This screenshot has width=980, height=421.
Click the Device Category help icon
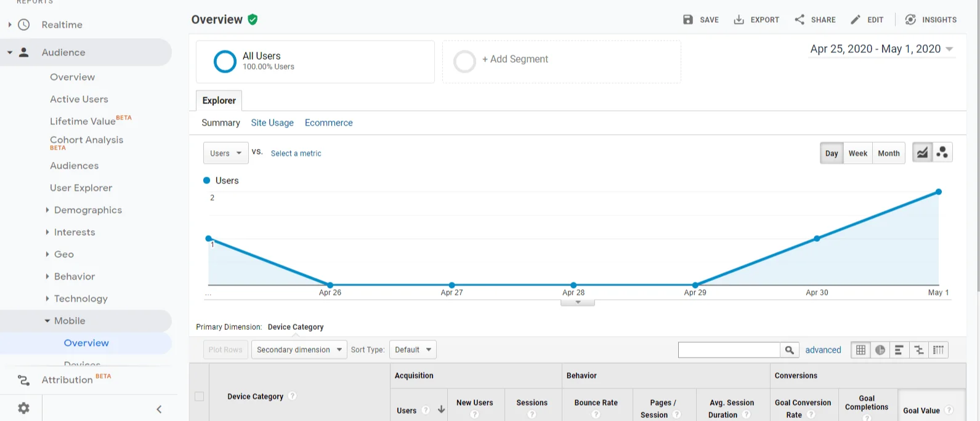(293, 396)
